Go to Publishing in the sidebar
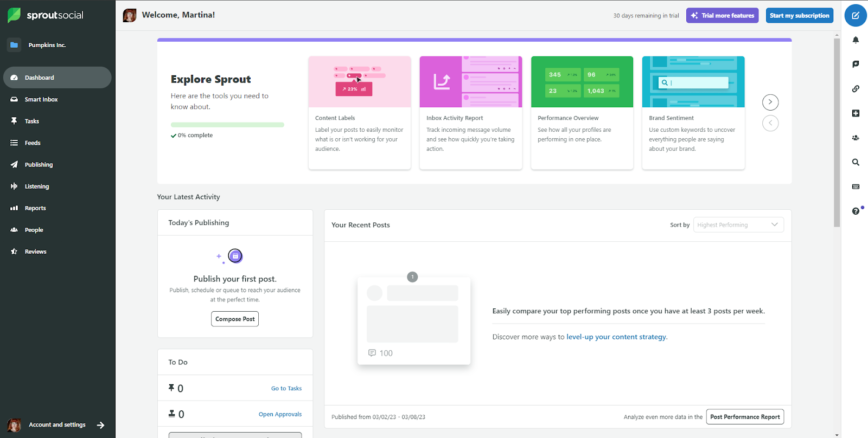This screenshot has height=438, width=868. [x=39, y=165]
